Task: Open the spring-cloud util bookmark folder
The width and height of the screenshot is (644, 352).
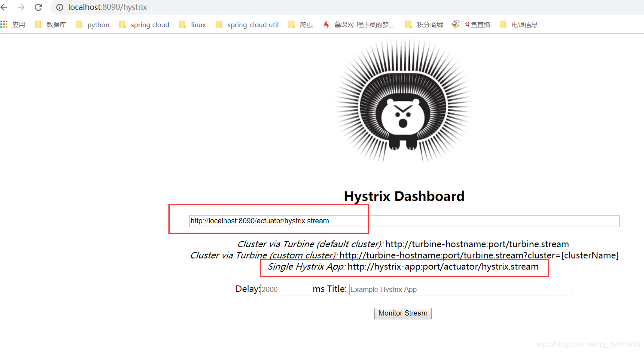Action: click(247, 24)
